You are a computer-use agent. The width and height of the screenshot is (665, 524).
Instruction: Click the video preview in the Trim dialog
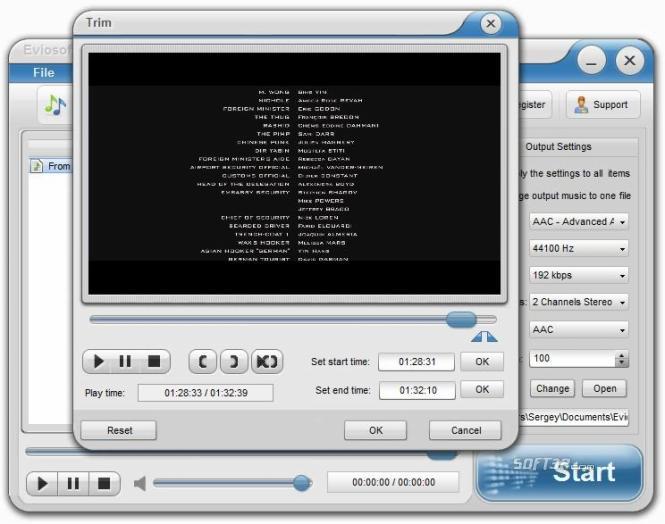tap(294, 173)
